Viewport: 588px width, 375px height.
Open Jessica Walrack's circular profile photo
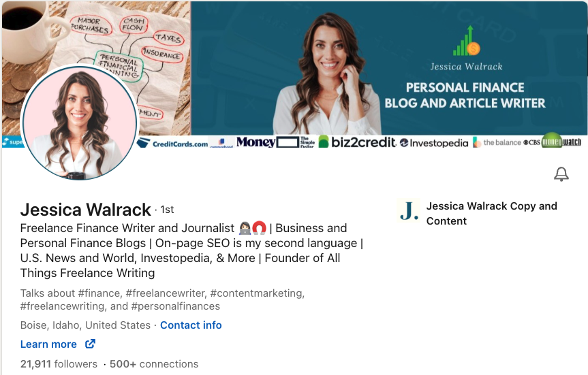(80, 122)
